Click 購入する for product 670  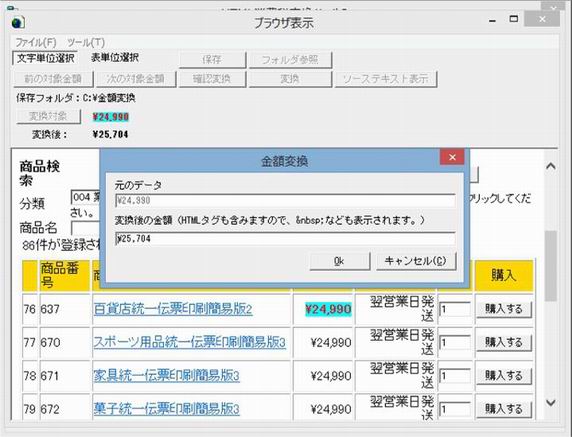tap(504, 343)
